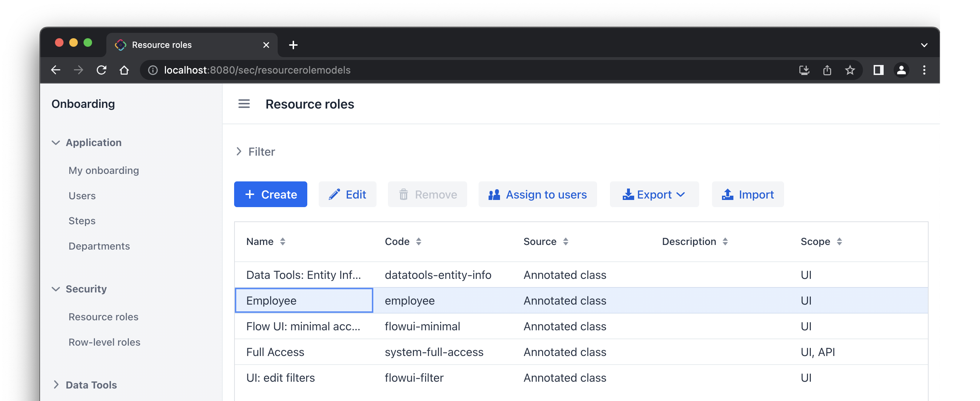Click Assign to users button
This screenshot has width=980, height=401.
pos(537,195)
